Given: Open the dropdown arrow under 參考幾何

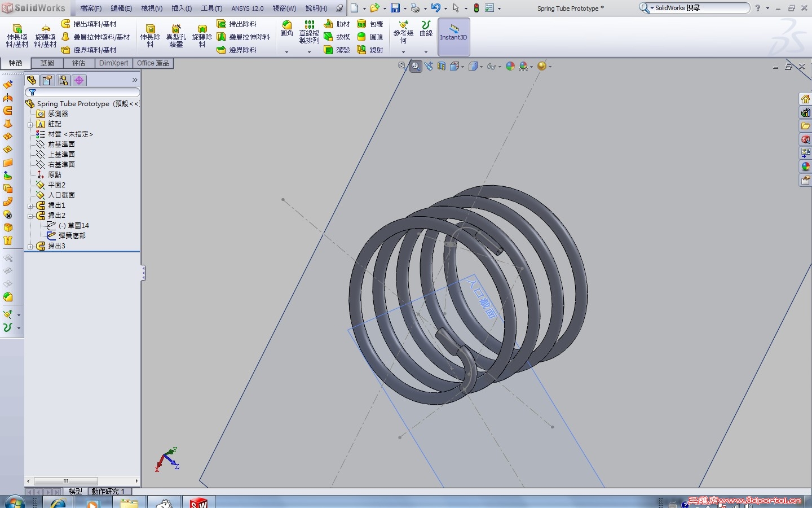Looking at the screenshot, I should click(x=403, y=52).
